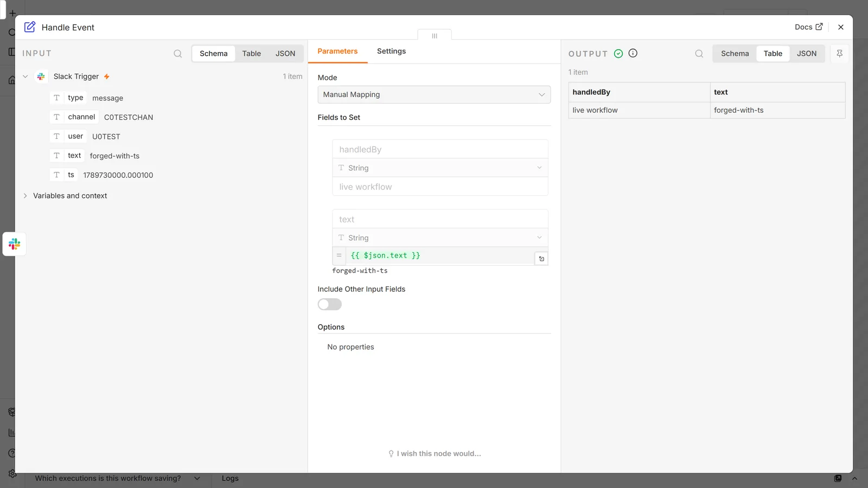Image resolution: width=868 pixels, height=488 pixels.
Task: Select JSON view in the input panel
Action: (x=285, y=53)
